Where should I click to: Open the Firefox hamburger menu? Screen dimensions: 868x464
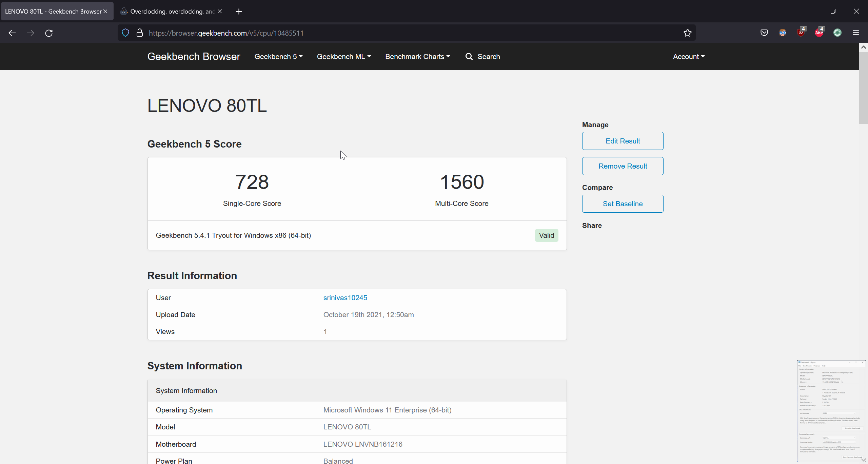point(856,33)
